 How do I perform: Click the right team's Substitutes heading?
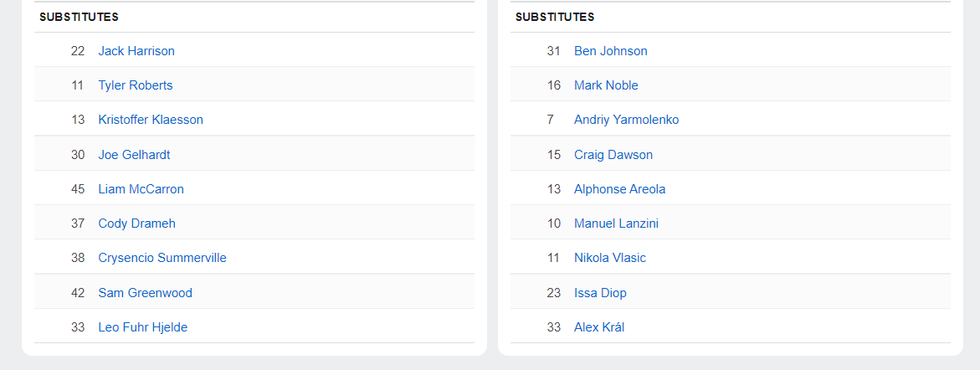click(555, 18)
